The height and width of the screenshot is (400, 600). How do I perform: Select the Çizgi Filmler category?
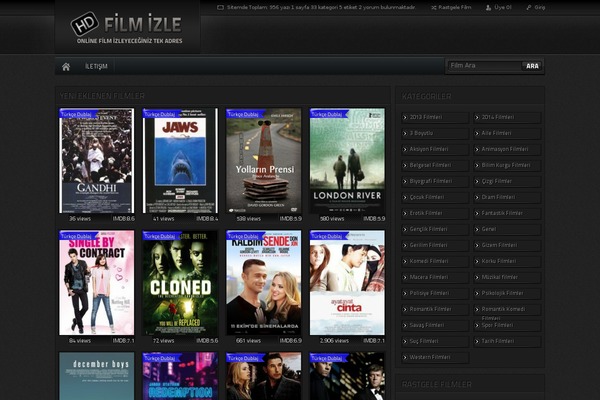point(507,181)
